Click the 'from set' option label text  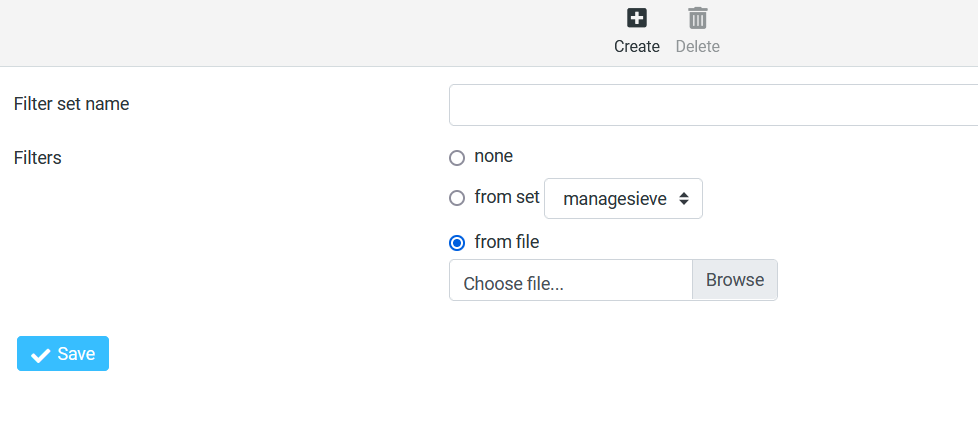507,197
